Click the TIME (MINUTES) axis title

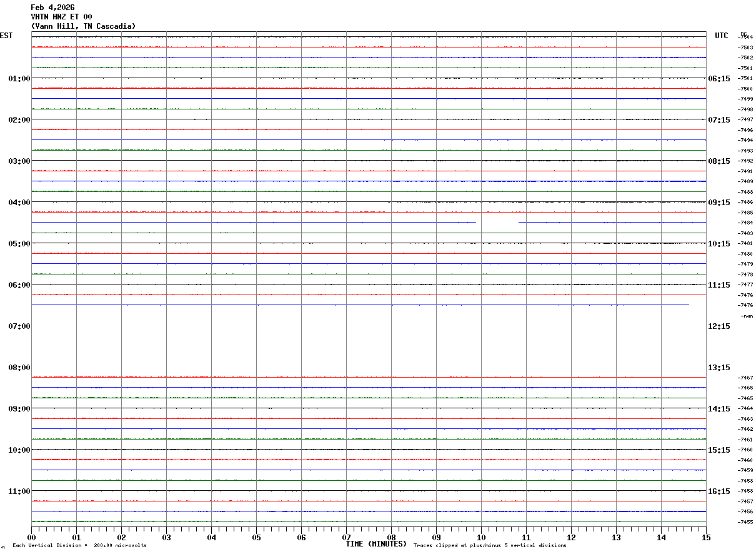(376, 544)
